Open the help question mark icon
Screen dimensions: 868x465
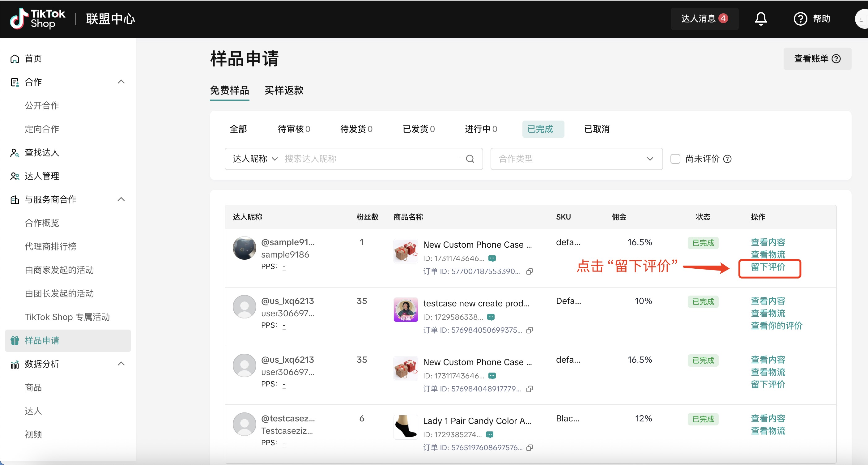pos(800,19)
